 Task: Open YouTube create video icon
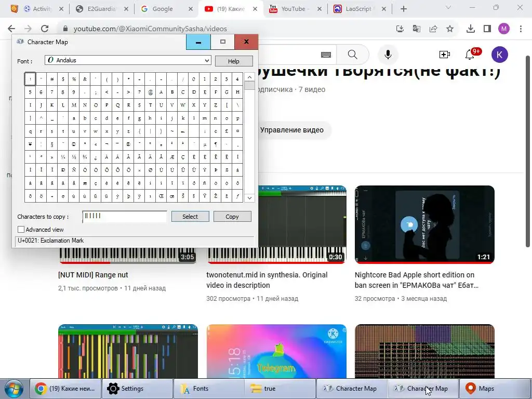click(x=445, y=55)
